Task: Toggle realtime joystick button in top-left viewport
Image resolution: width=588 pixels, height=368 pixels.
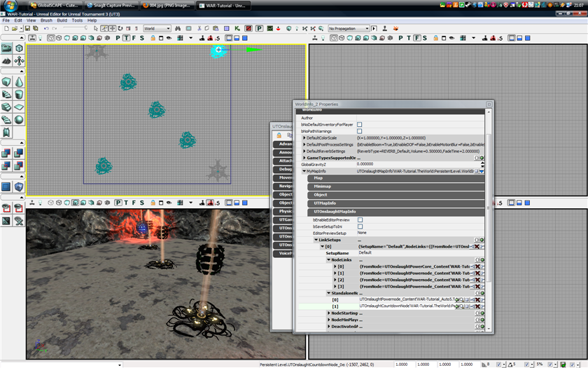Action: [x=32, y=38]
